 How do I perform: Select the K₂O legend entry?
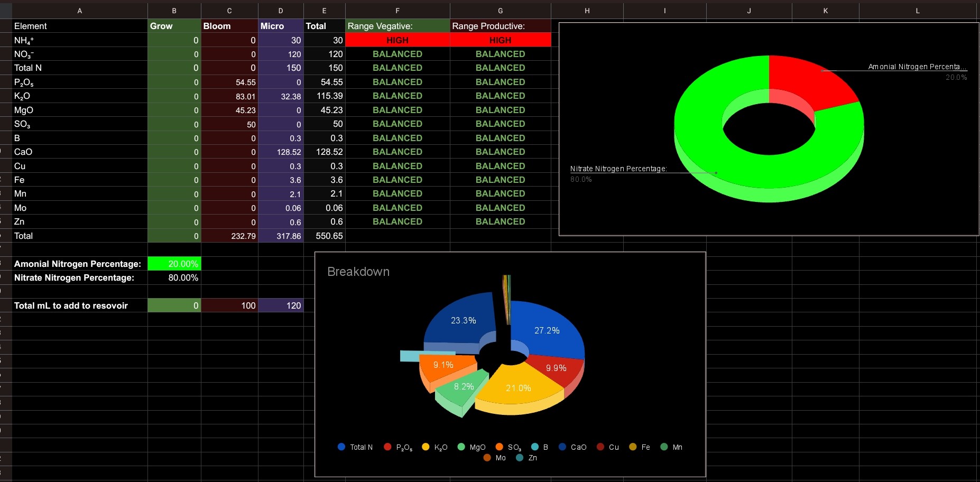point(435,447)
